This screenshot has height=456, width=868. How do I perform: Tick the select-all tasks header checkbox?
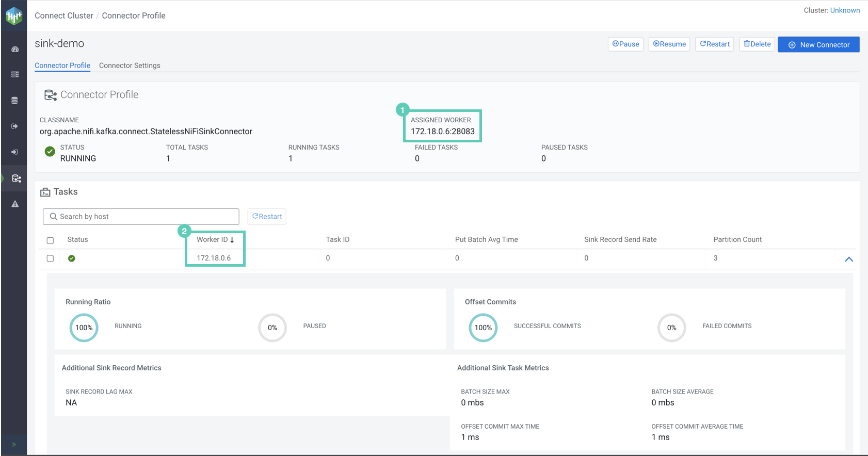pos(50,240)
